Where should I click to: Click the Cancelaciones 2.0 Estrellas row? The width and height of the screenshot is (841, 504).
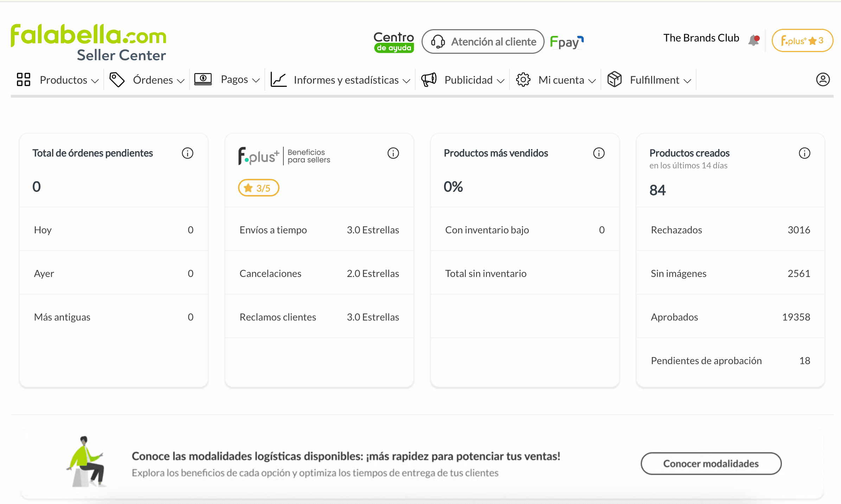(319, 273)
